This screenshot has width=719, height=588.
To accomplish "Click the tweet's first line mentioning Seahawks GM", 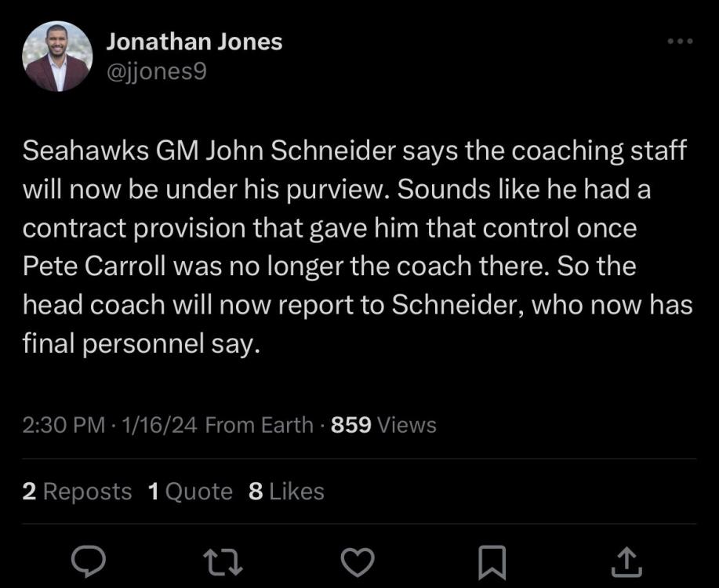I will (x=354, y=151).
